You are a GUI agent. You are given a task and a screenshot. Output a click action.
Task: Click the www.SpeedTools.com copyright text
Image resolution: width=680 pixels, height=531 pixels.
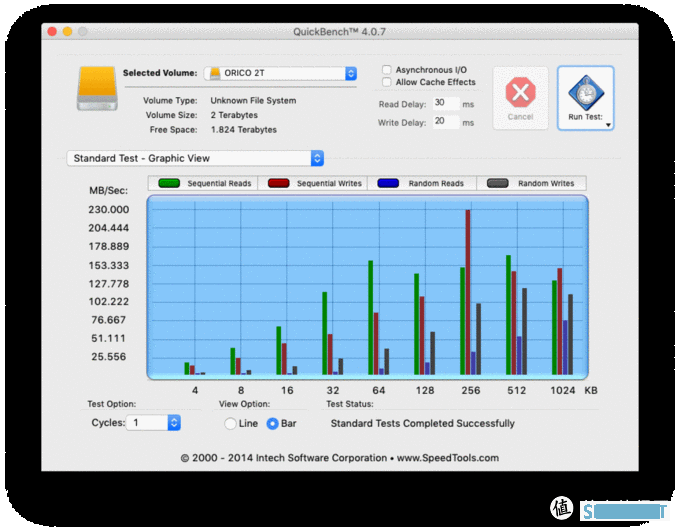point(448,458)
